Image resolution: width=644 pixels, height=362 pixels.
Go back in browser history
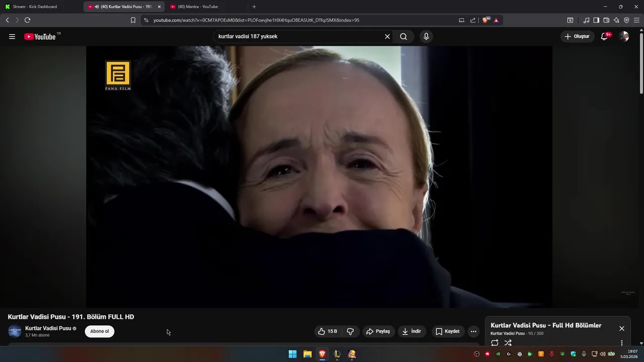pos(7,20)
